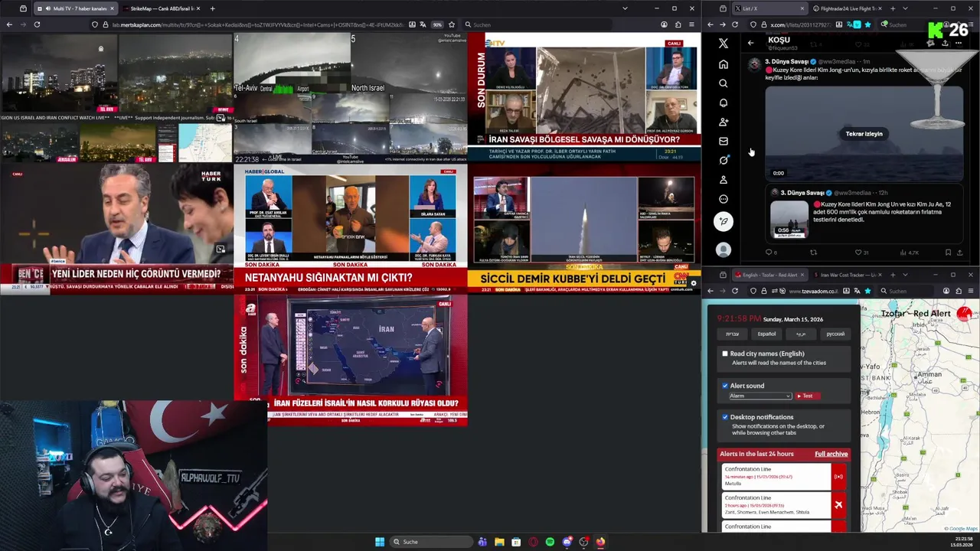Open the X search icon in sidebar

[724, 83]
